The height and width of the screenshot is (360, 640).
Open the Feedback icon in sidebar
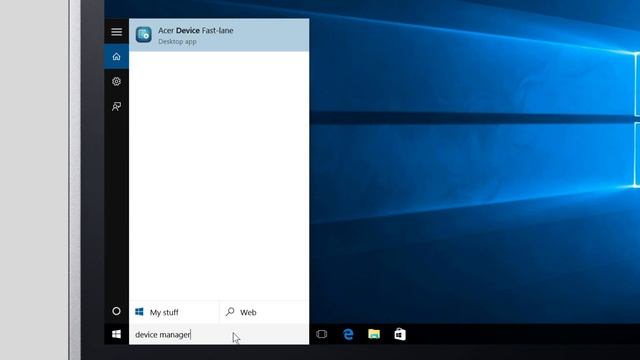(x=116, y=106)
